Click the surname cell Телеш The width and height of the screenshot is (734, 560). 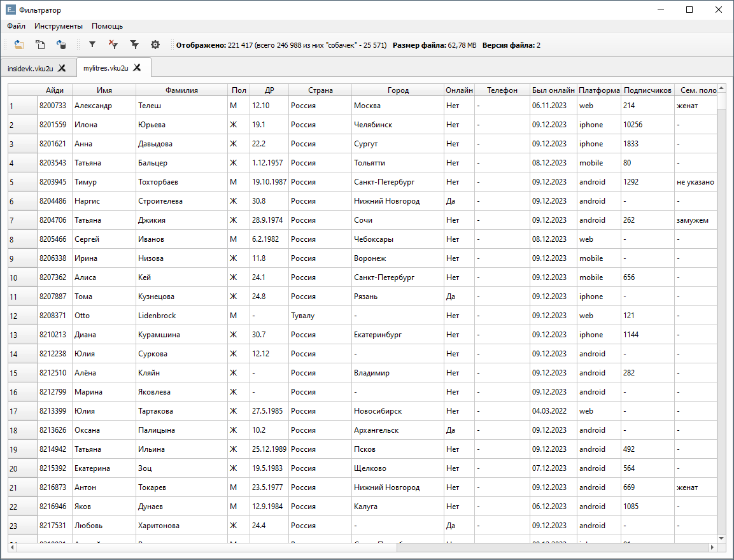(x=181, y=106)
